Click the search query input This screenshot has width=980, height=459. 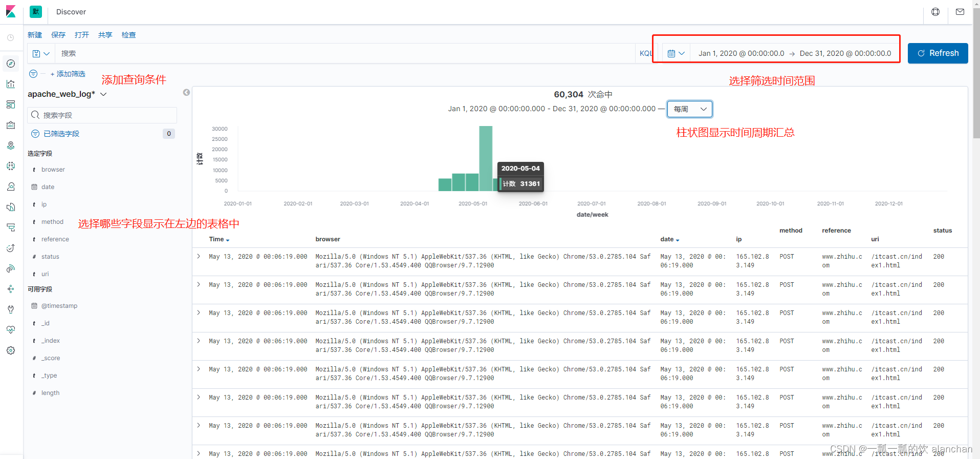pyautogui.click(x=345, y=53)
